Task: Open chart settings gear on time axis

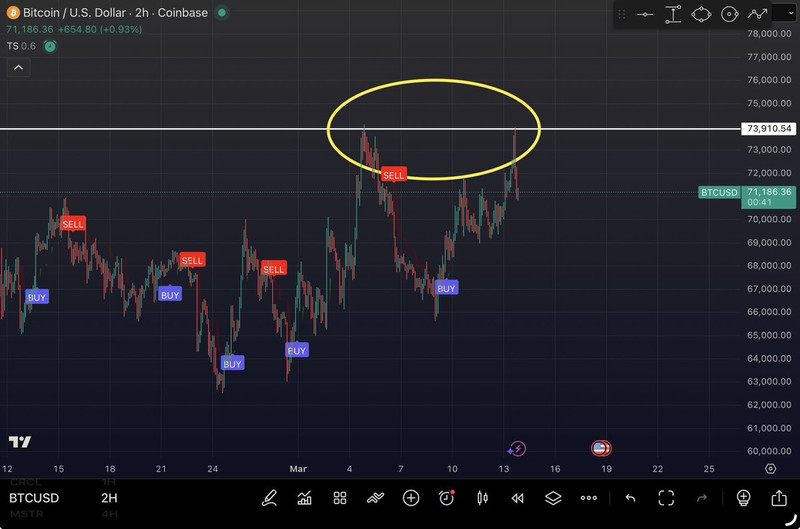Action: click(771, 468)
